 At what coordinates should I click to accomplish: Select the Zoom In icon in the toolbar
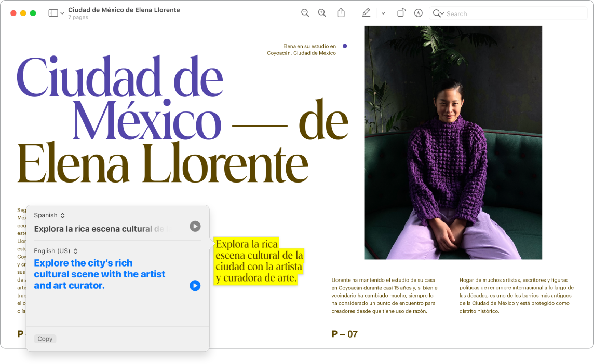(x=322, y=13)
